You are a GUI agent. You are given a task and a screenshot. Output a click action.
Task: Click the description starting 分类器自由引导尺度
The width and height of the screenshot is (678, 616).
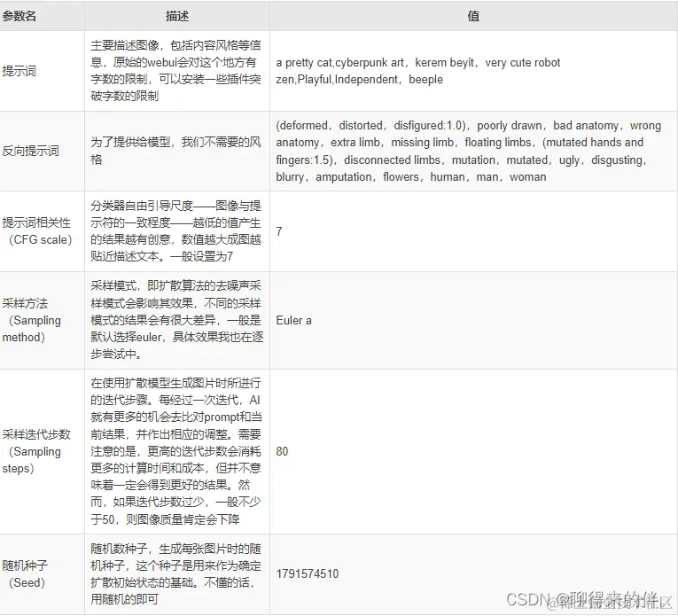pyautogui.click(x=176, y=230)
